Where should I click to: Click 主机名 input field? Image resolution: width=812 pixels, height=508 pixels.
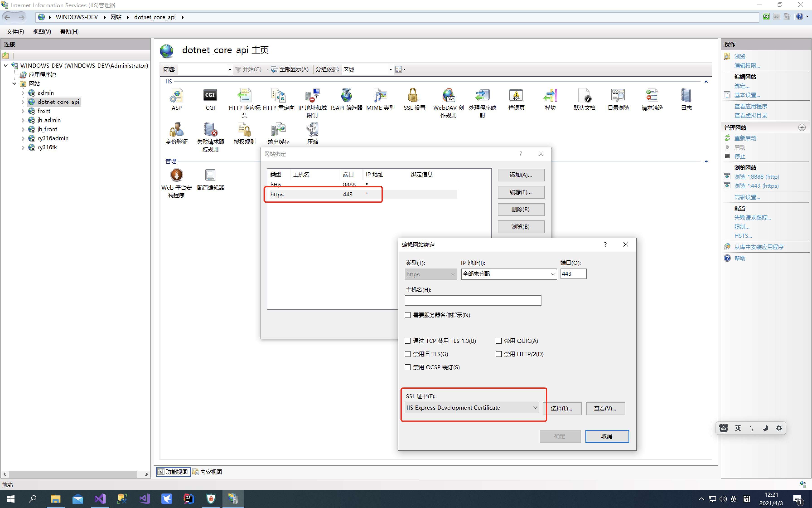(x=473, y=300)
